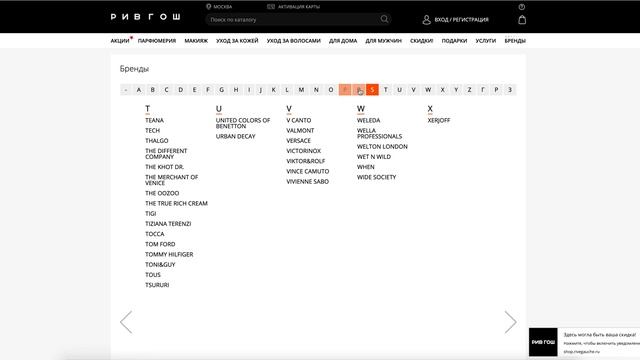This screenshot has width=640, height=360.
Task: Select letter B in alphabet filter
Action: (x=153, y=90)
